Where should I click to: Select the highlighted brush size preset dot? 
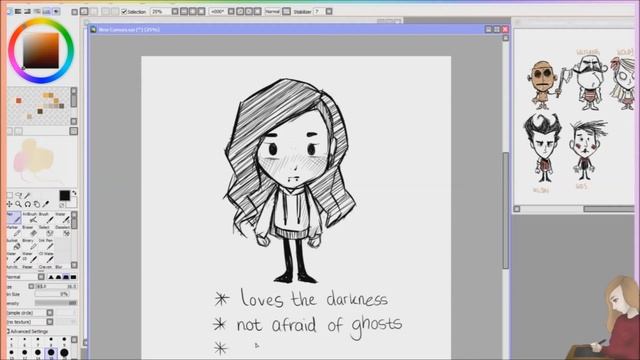(x=51, y=352)
